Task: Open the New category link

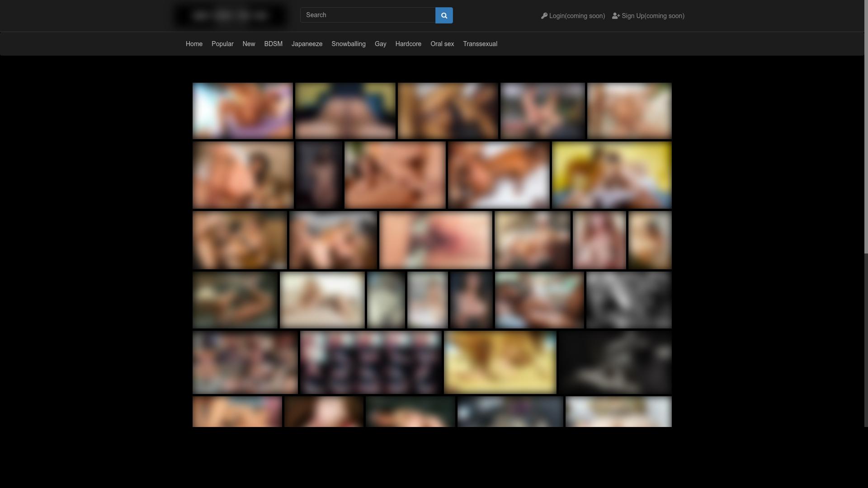Action: [249, 44]
